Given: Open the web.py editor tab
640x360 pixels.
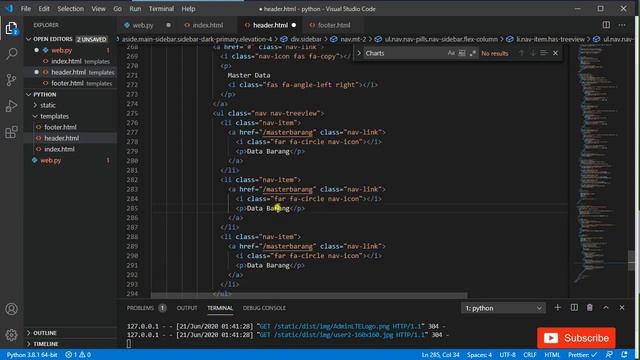Looking at the screenshot, I should click(x=143, y=25).
